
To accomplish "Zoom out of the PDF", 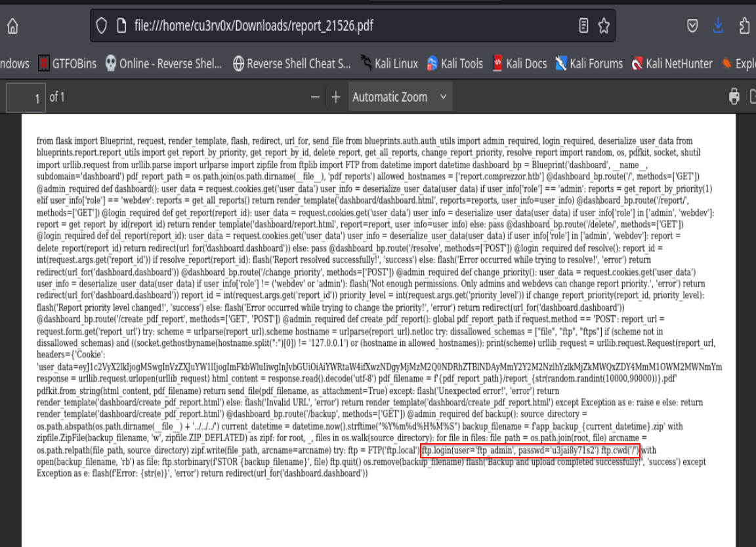I will (x=315, y=96).
